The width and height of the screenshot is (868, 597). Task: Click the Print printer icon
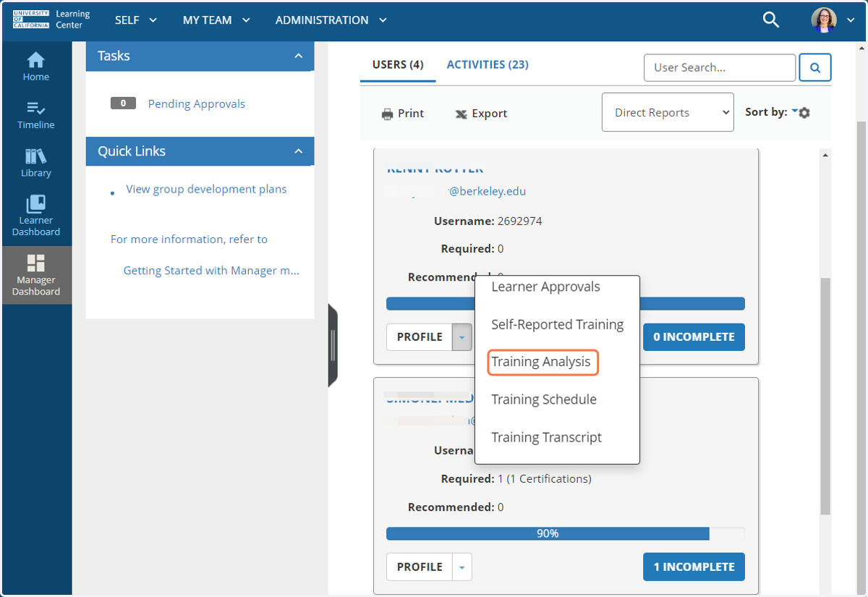387,114
